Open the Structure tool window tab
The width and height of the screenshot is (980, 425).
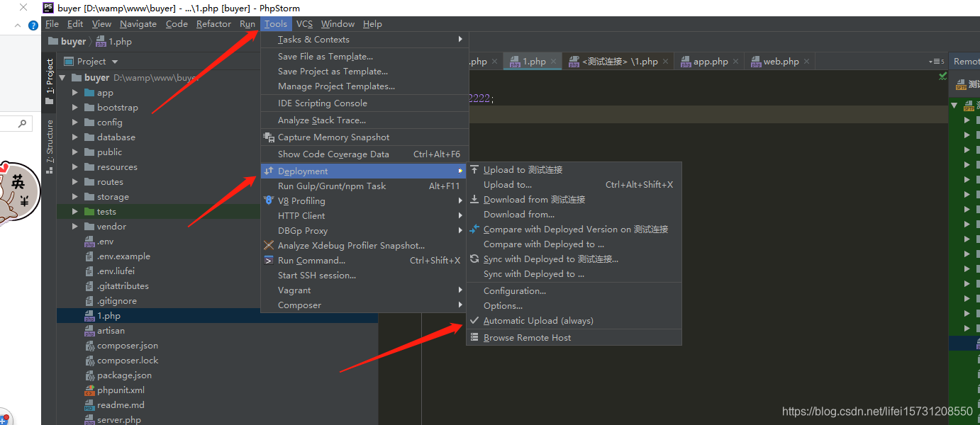pyautogui.click(x=49, y=147)
